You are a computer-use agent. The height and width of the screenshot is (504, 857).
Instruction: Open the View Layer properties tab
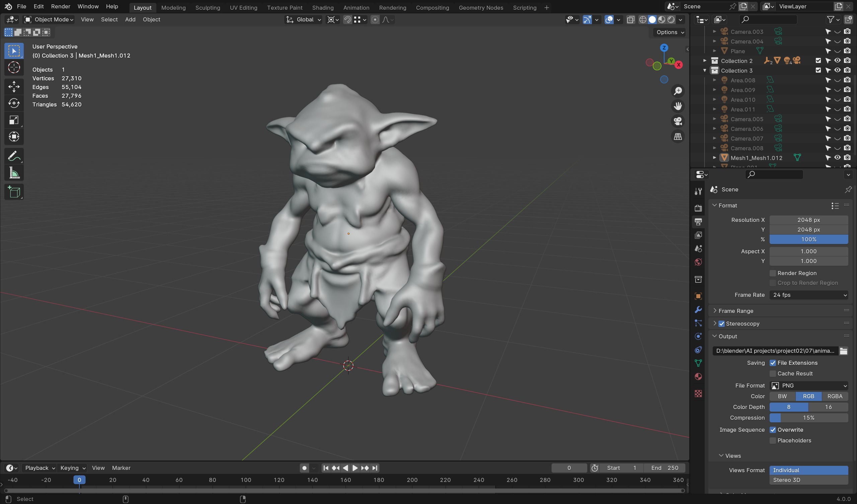[698, 235]
